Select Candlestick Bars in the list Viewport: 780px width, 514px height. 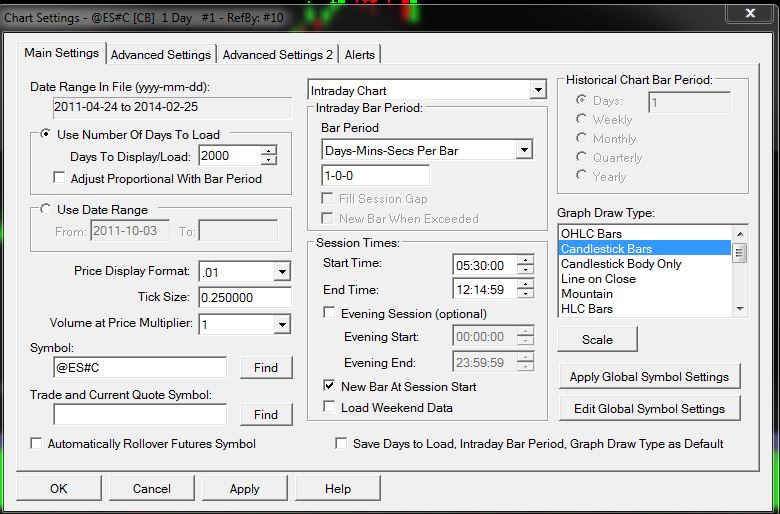(645, 248)
